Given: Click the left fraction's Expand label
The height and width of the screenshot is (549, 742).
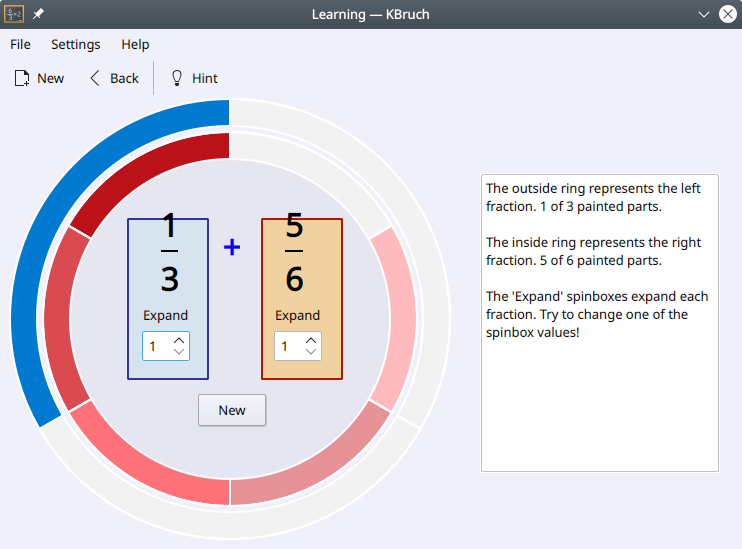Looking at the screenshot, I should [166, 315].
